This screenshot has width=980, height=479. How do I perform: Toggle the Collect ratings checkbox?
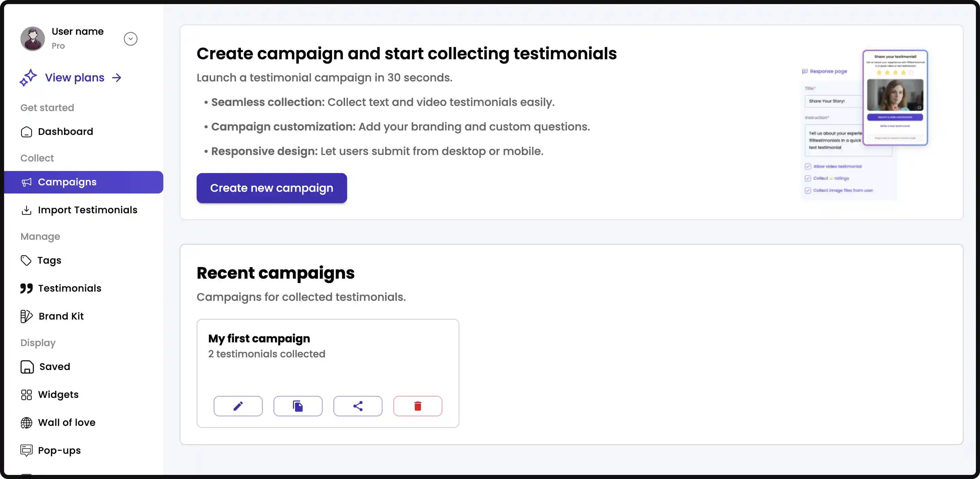coord(808,178)
